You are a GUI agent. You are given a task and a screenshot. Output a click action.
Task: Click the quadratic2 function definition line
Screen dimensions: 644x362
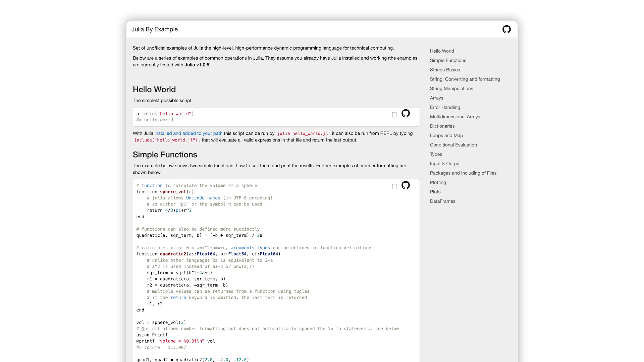[x=208, y=254]
